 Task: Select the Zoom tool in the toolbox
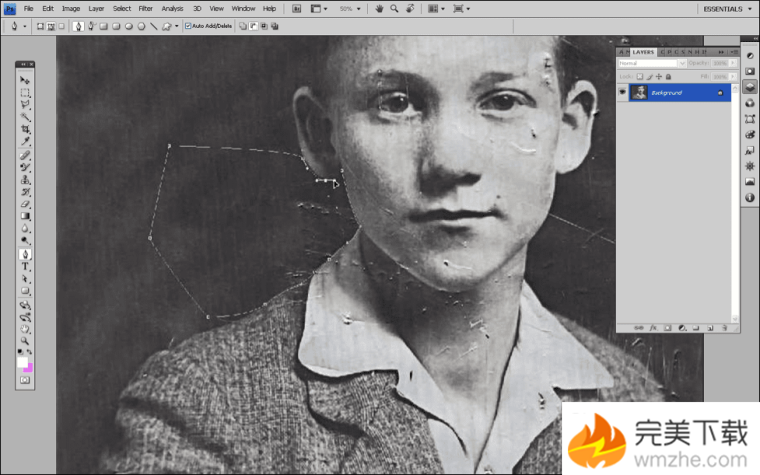(25, 341)
